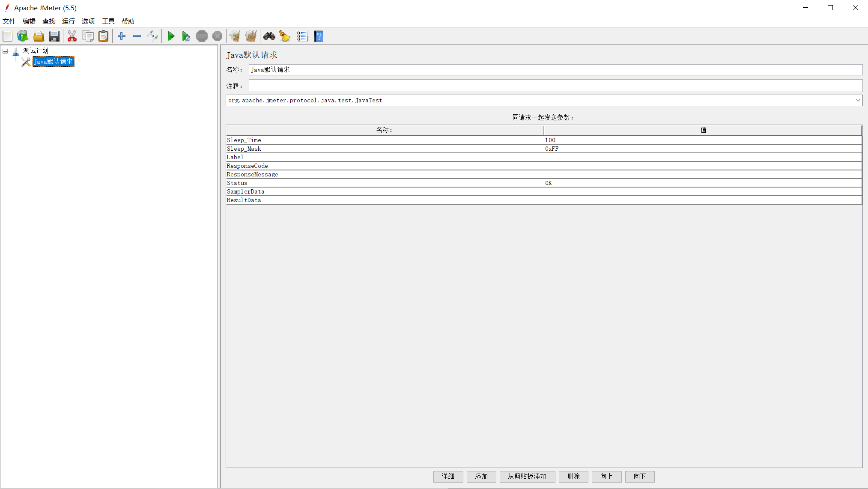Screen dimensions: 868x489
Task: Click the Cut scissors icon
Action: point(72,36)
